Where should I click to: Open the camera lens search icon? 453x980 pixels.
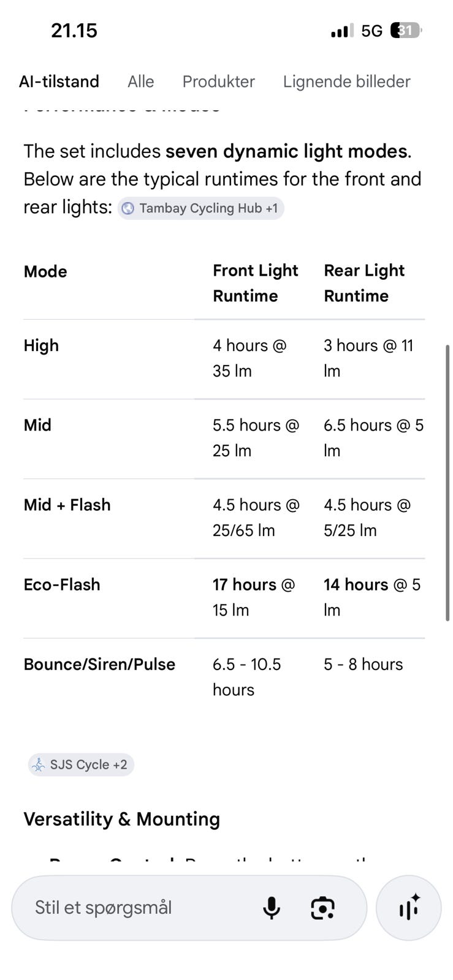(322, 908)
